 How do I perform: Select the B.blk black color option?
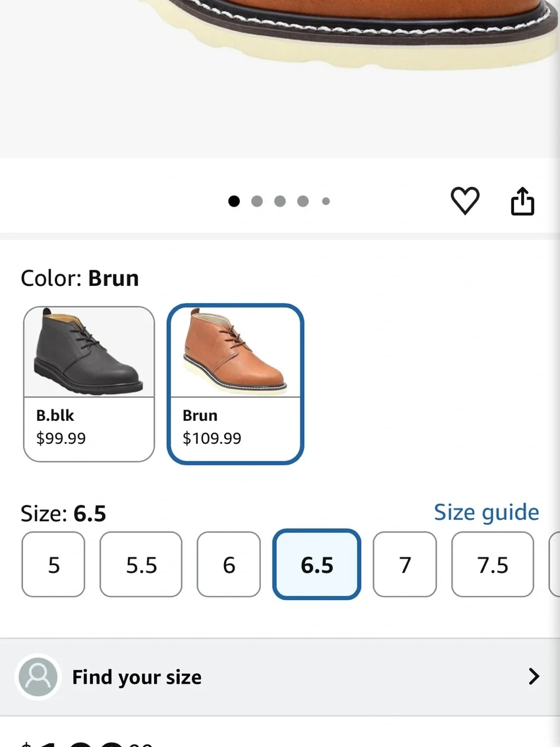tap(89, 384)
